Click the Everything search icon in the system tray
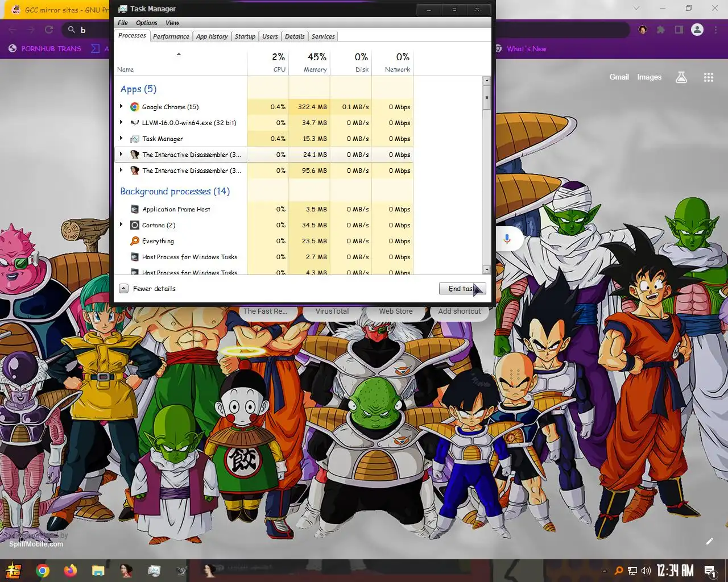The width and height of the screenshot is (728, 582). point(618,571)
